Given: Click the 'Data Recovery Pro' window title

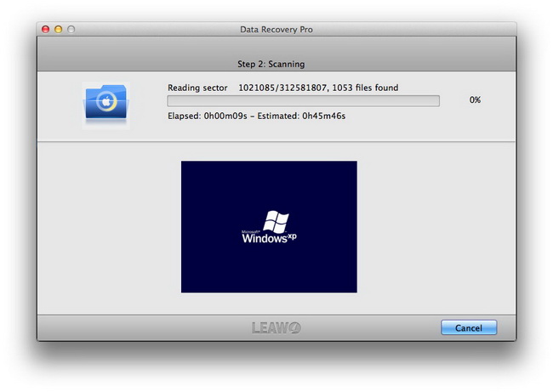Looking at the screenshot, I should (276, 30).
